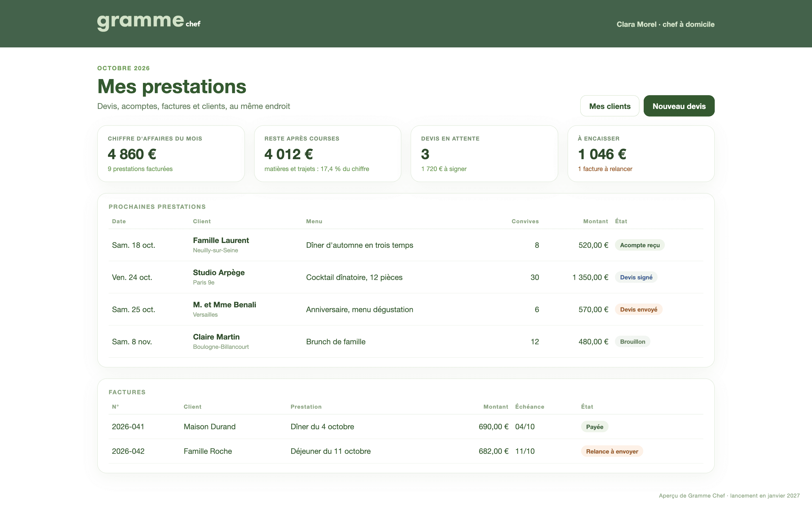
Task: Click 'Anniversaire, menu dégustation' menu
Action: coord(359,309)
